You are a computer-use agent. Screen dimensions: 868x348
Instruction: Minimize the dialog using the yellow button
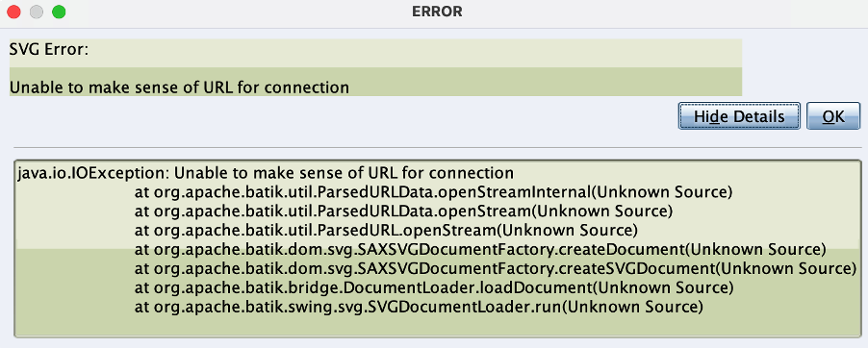click(36, 12)
